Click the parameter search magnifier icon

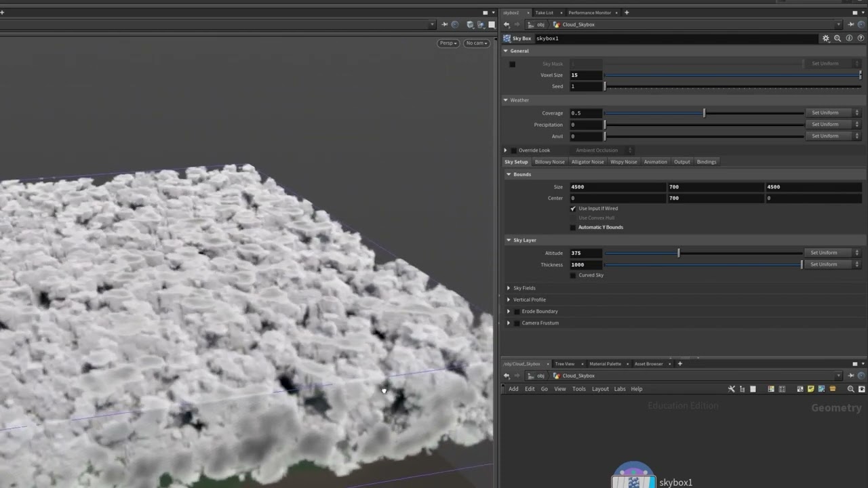tap(837, 39)
